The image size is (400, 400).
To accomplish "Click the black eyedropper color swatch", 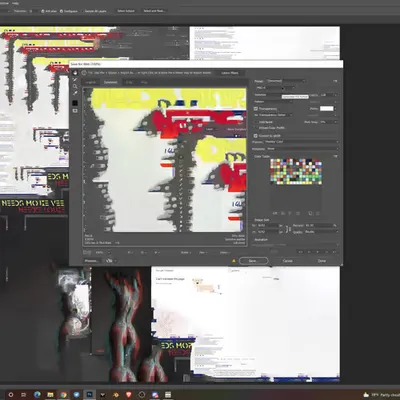I will 75,103.
